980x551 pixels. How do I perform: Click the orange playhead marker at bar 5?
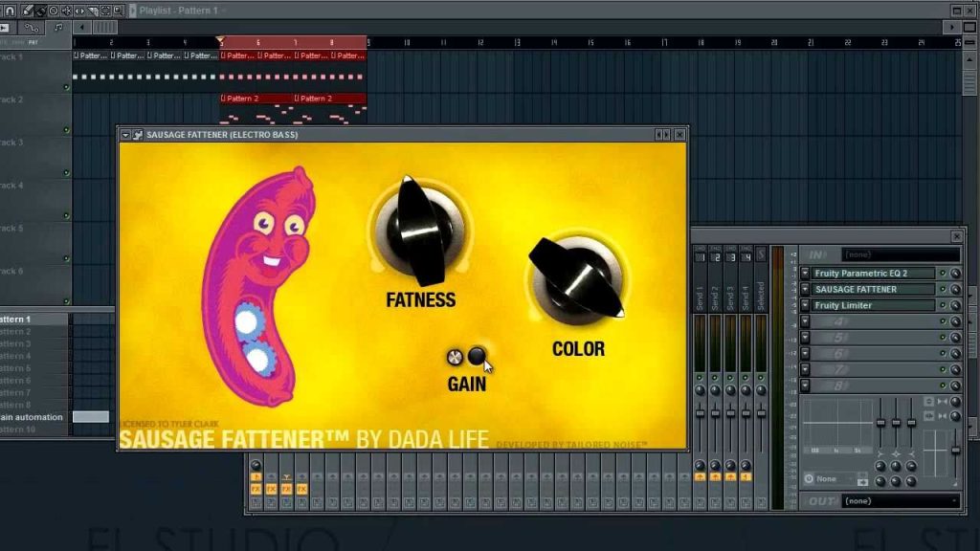(x=220, y=41)
